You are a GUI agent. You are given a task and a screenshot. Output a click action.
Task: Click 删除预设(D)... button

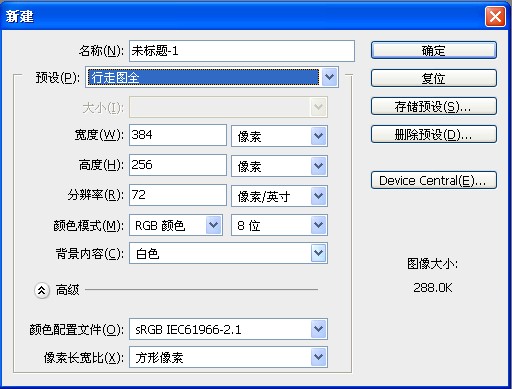pyautogui.click(x=434, y=134)
